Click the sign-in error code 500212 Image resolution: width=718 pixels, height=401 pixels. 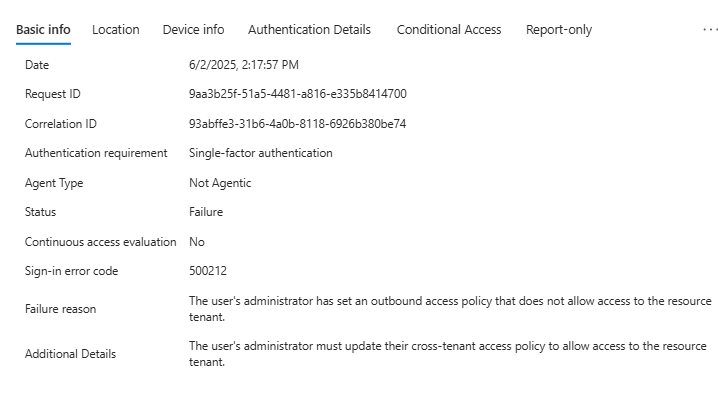[x=208, y=271]
